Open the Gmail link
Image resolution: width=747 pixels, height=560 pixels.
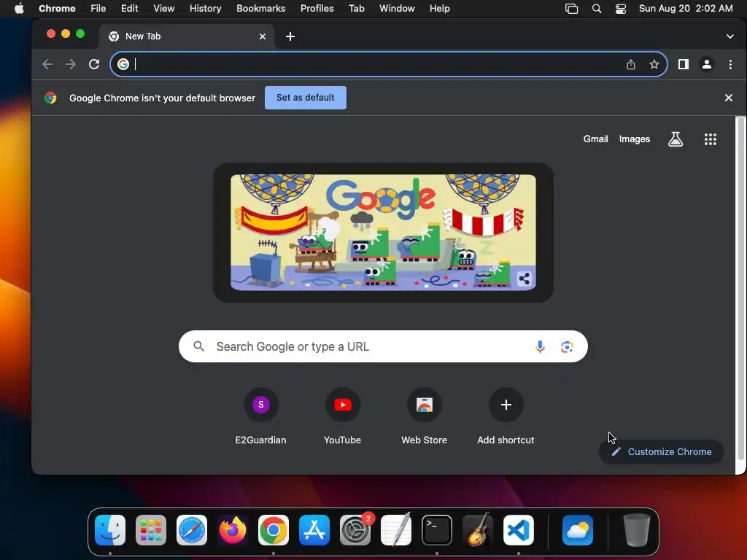click(595, 139)
